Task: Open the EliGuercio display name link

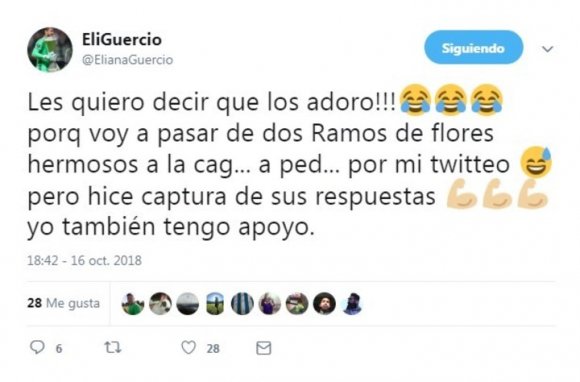Action: (122, 39)
